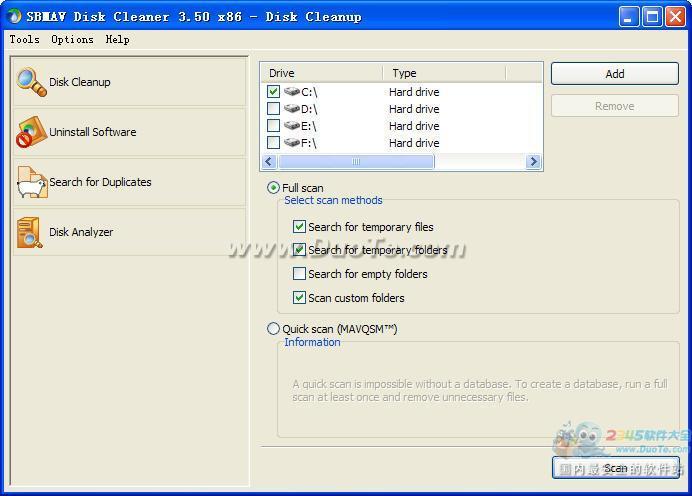Select the Full scan radio button

[273, 188]
